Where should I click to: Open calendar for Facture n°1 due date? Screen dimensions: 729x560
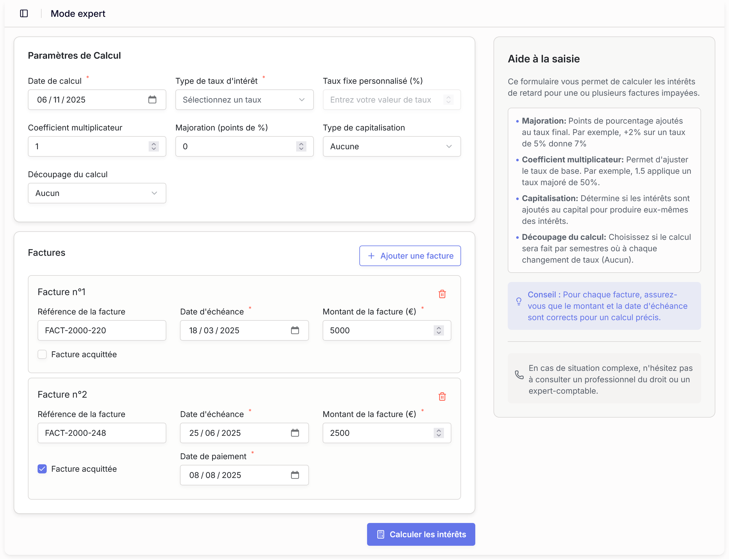coord(295,330)
